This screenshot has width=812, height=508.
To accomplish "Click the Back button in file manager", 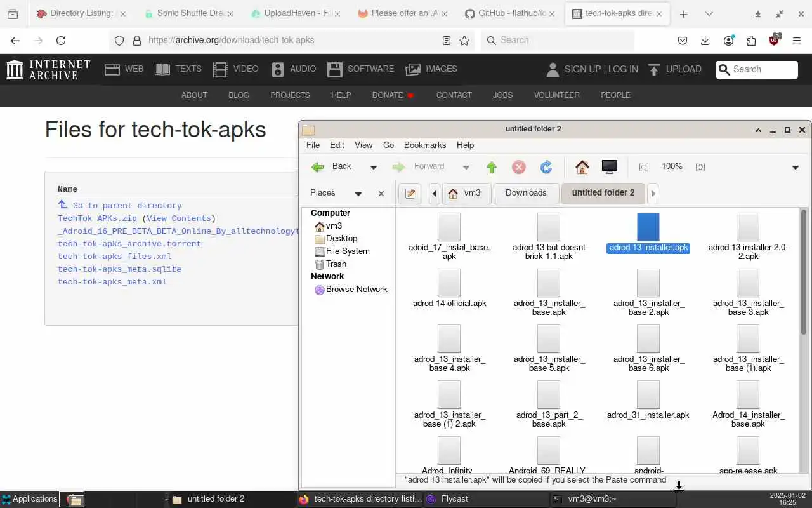I will [x=332, y=166].
